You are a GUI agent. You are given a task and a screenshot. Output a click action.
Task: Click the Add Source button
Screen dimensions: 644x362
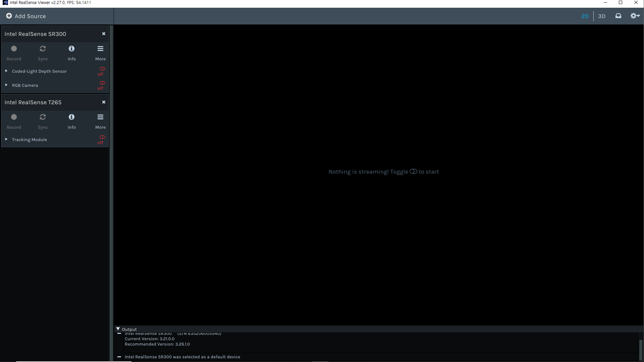tap(26, 16)
